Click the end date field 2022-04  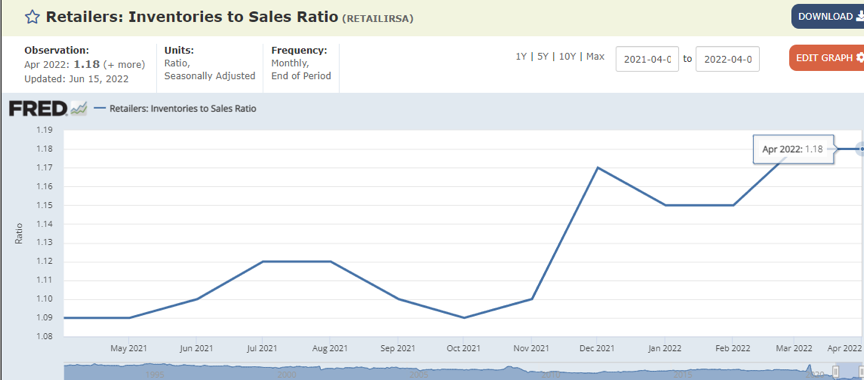coord(727,59)
